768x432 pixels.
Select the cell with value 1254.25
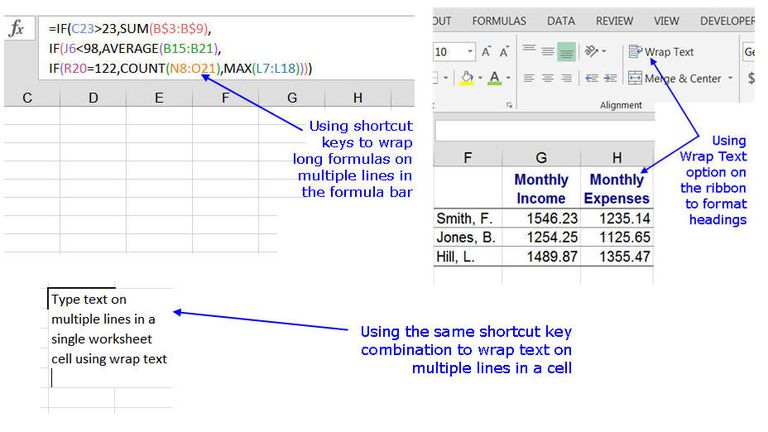(x=541, y=238)
